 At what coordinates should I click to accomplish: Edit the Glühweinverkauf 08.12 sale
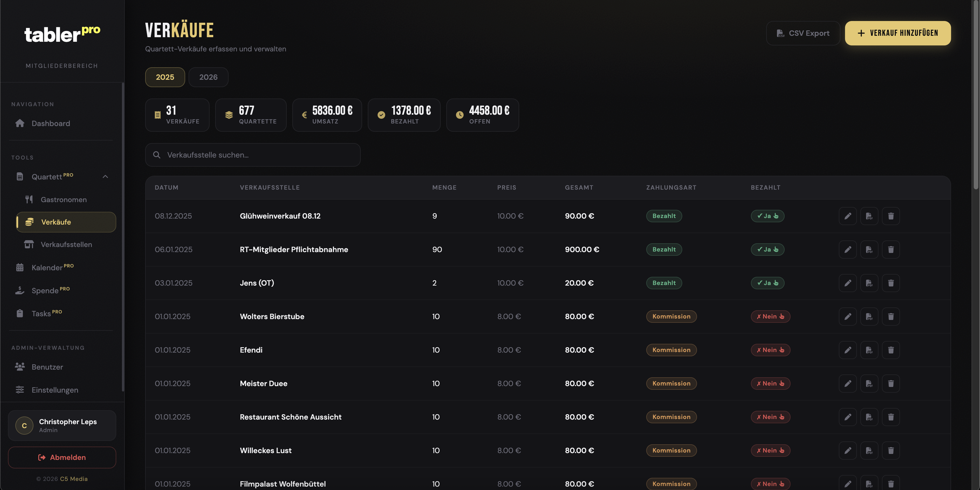click(848, 216)
